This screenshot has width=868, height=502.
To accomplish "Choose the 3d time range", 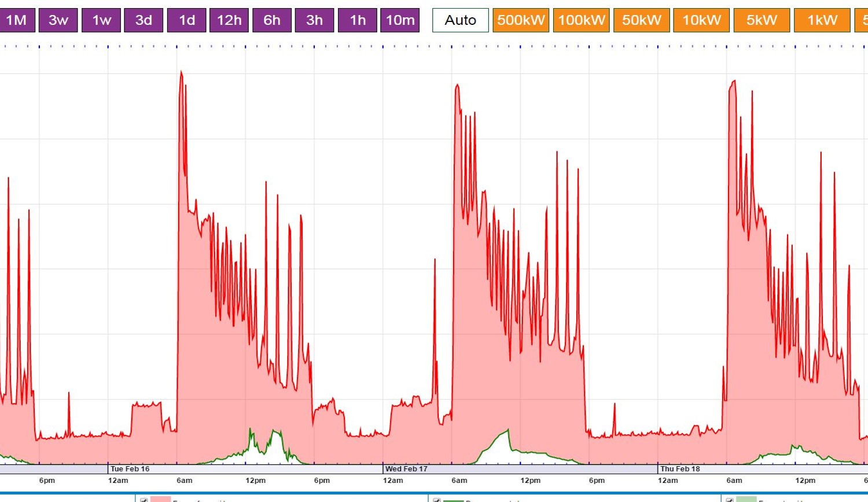I will click(x=144, y=20).
